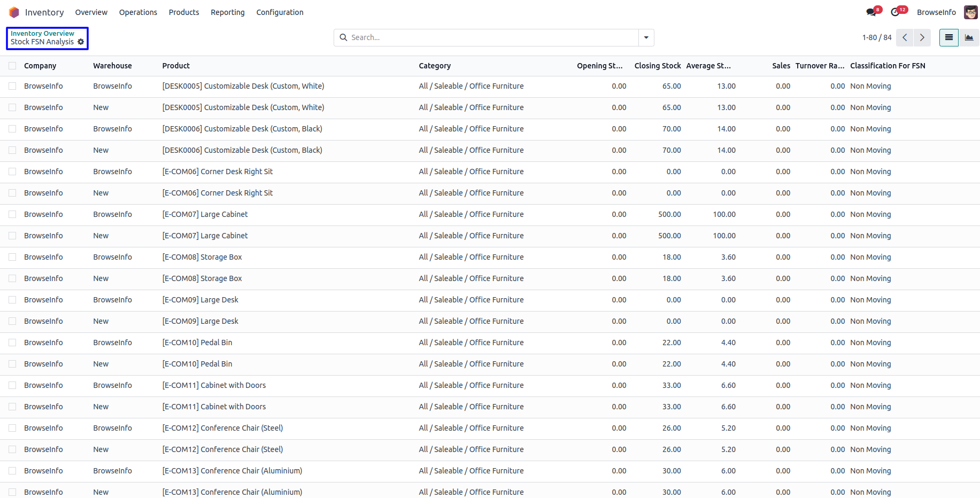Select the BrowseInfo warehouse Large Cabinet row checkbox
980x498 pixels.
tap(12, 214)
